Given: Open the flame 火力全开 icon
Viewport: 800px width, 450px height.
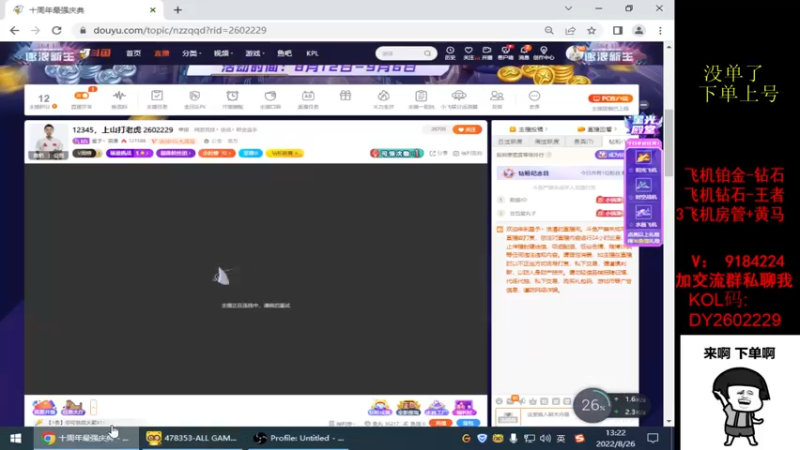Looking at the screenshot, I should [x=383, y=98].
